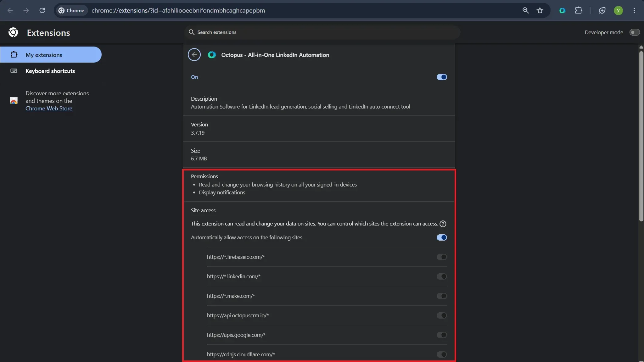Toggle Developer mode switch
Viewport: 644px width, 362px height.
(634, 32)
